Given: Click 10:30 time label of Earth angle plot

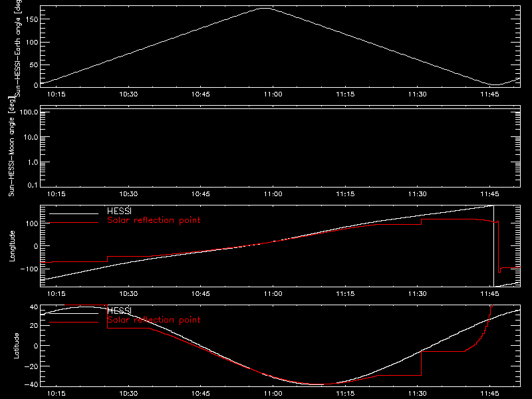Looking at the screenshot, I should pos(128,94).
